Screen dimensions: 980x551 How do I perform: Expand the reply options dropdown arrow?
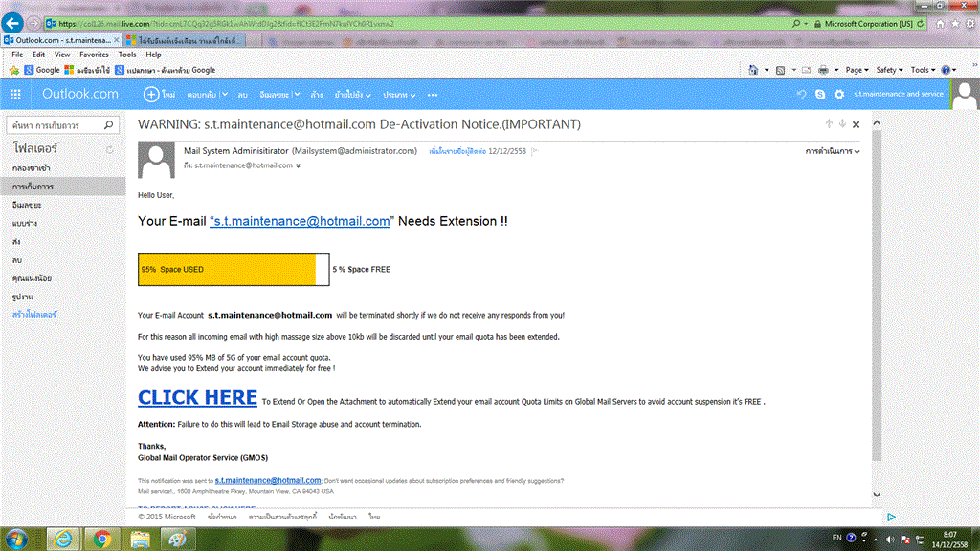224,95
